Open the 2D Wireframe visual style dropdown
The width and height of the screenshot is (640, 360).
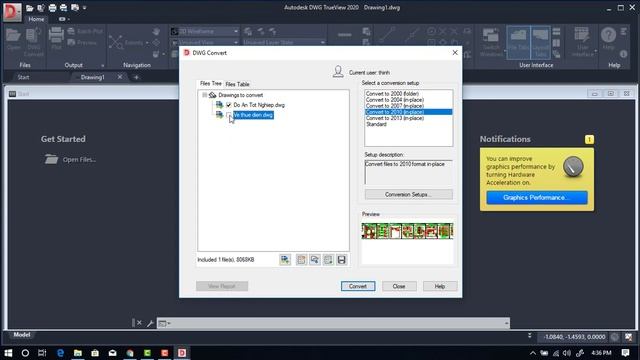pyautogui.click(x=204, y=31)
